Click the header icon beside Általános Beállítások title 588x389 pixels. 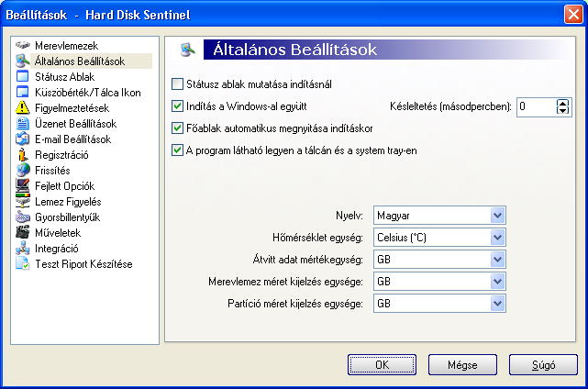(x=187, y=50)
